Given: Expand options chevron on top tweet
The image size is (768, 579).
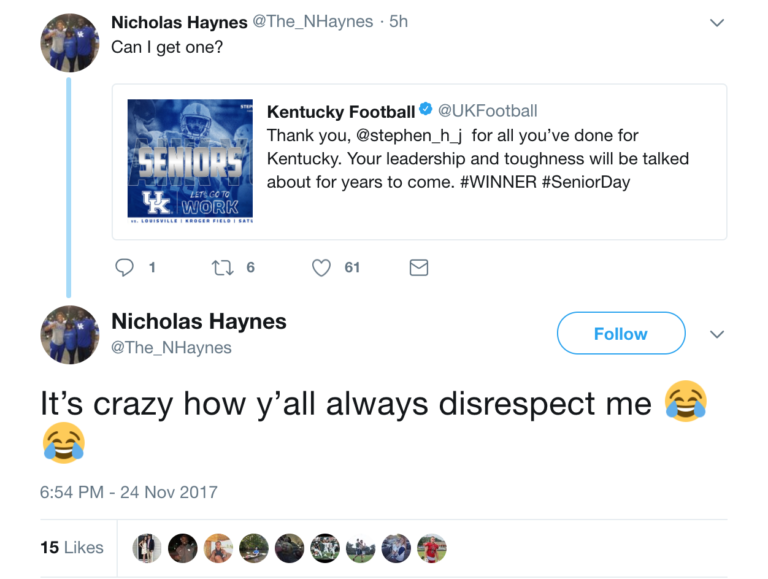Looking at the screenshot, I should pyautogui.click(x=717, y=23).
